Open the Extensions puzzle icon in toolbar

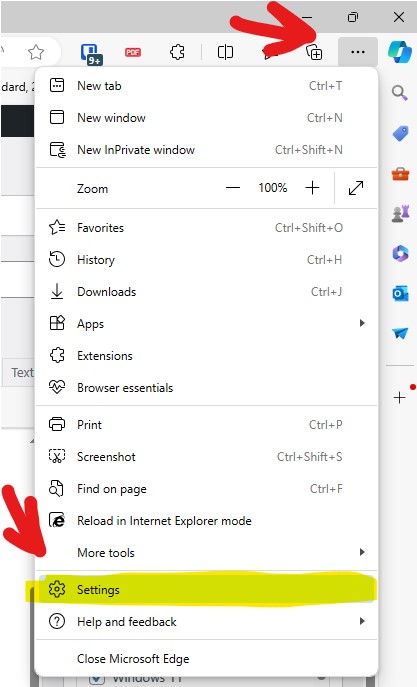point(177,53)
